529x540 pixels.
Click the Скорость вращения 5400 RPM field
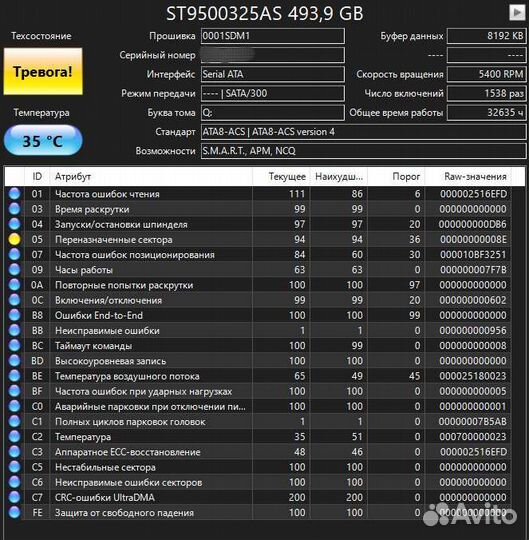486,74
